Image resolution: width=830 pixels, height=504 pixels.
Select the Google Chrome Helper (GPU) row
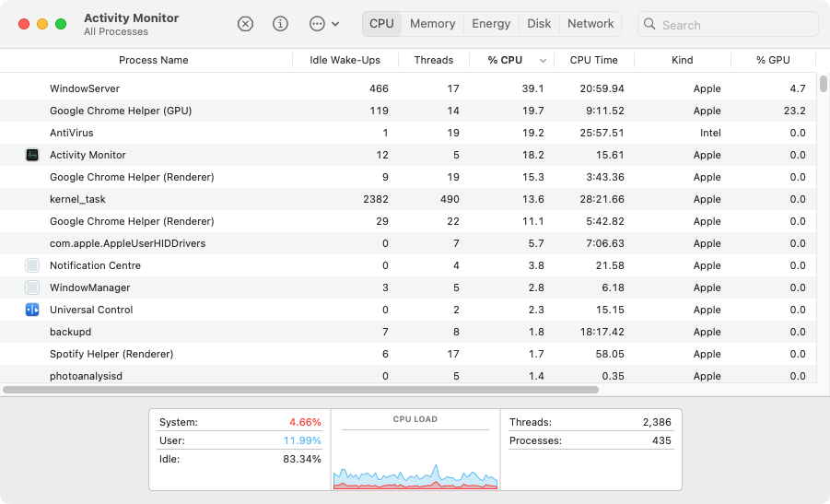click(x=408, y=111)
